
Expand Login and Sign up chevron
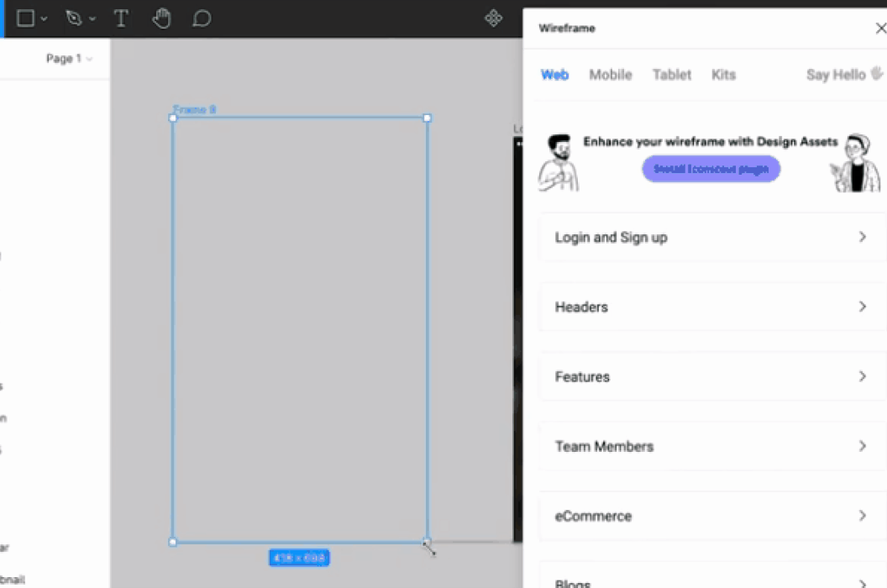point(862,237)
